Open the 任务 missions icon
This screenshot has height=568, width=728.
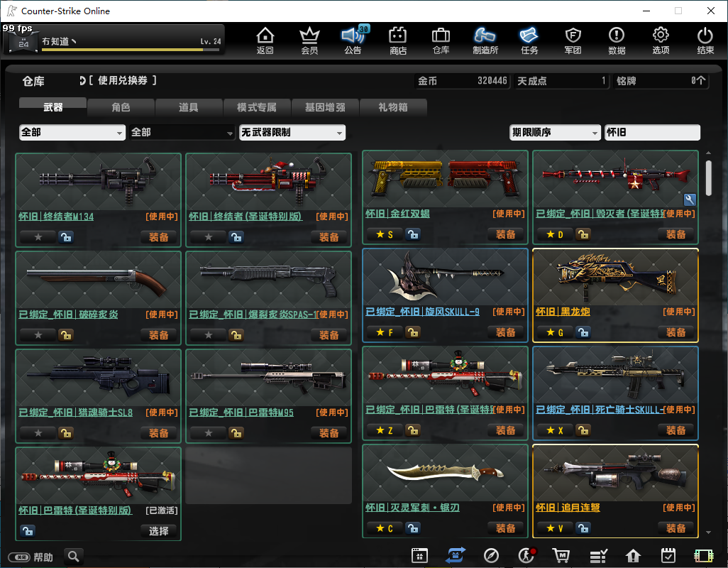(529, 40)
